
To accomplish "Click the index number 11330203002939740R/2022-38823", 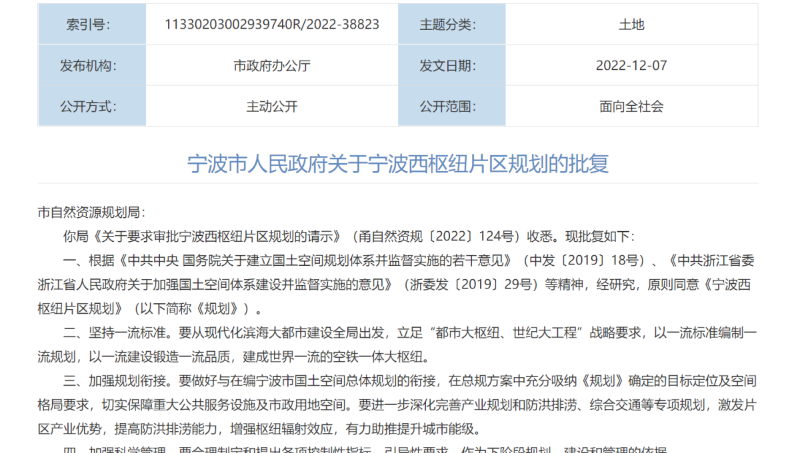I will coord(272,24).
